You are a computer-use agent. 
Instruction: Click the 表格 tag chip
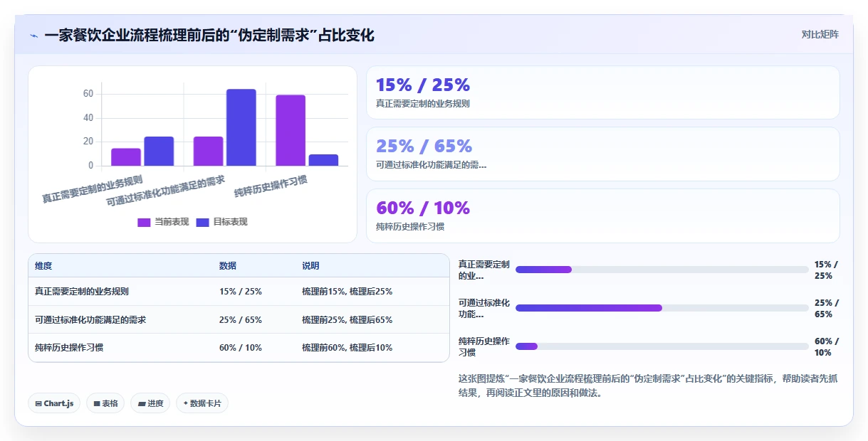pyautogui.click(x=105, y=403)
